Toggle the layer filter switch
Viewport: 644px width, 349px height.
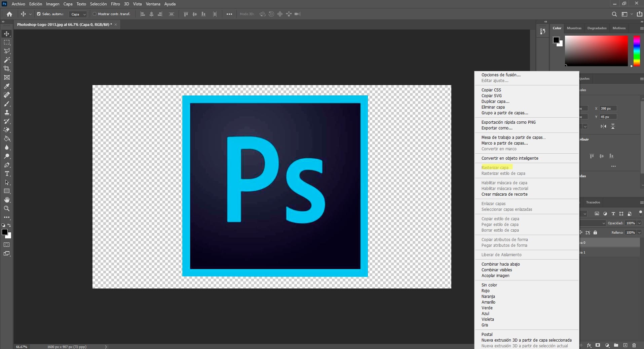click(x=640, y=212)
